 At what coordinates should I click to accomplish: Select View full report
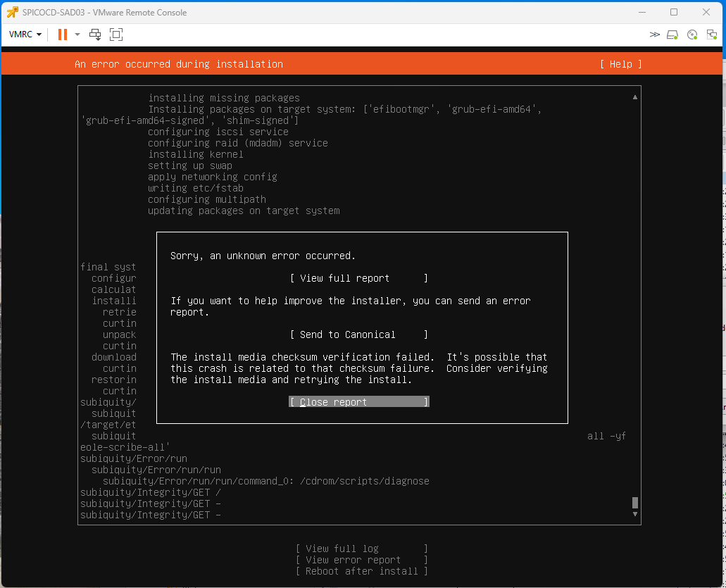click(358, 278)
